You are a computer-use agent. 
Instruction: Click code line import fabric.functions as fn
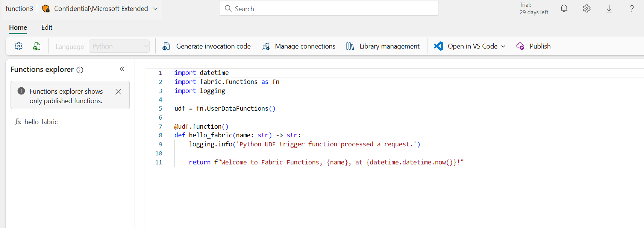[x=227, y=82]
